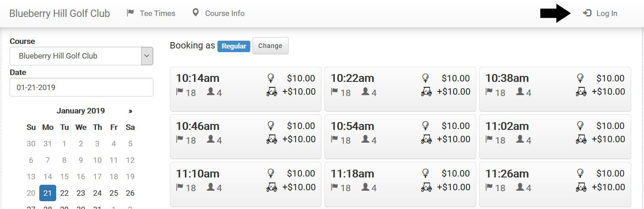
Task: Click the flag icon beside Tee Times
Action: (x=130, y=13)
